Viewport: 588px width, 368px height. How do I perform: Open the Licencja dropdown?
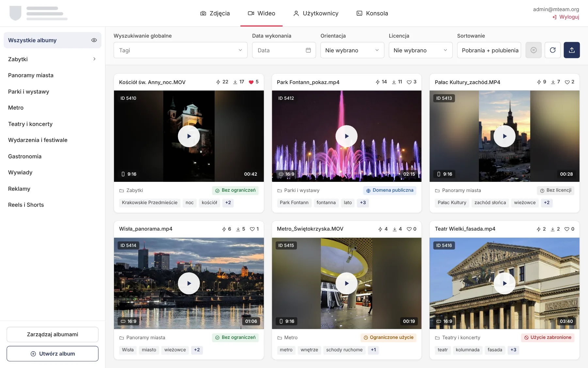[420, 50]
